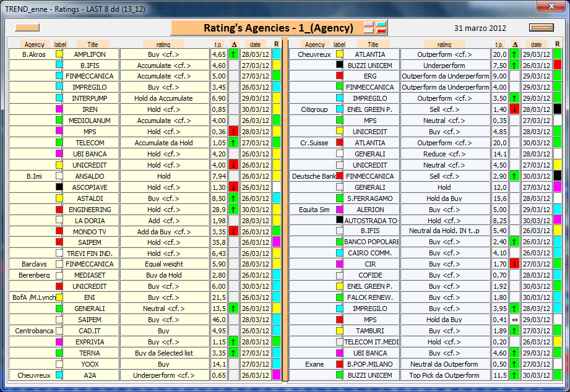Close the TREND_enne Ratings window
Image resolution: width=570 pixels, height=392 pixels.
pyautogui.click(x=551, y=6)
